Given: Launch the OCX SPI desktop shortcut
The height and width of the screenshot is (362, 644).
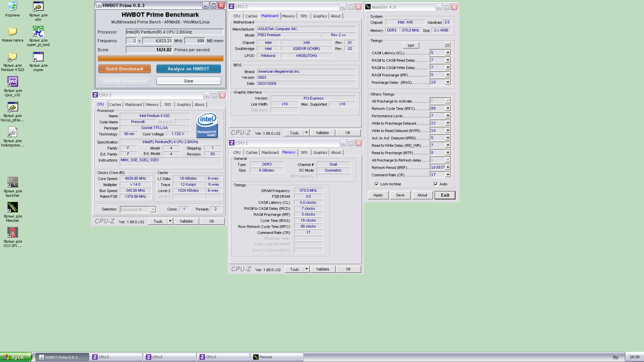Looking at the screenshot, I should tap(12, 232).
